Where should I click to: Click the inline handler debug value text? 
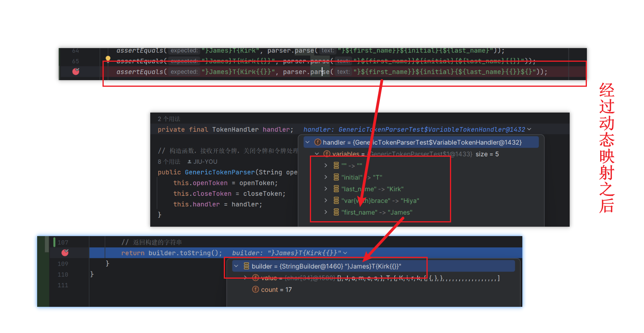pyautogui.click(x=414, y=129)
